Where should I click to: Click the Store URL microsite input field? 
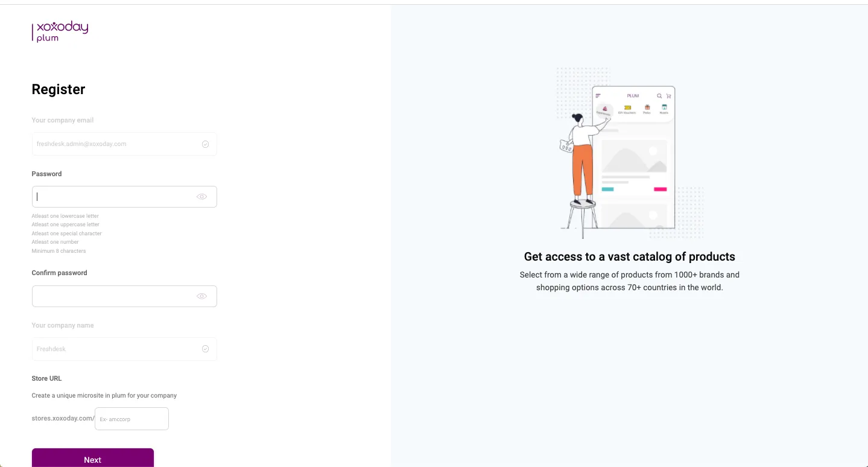131,418
